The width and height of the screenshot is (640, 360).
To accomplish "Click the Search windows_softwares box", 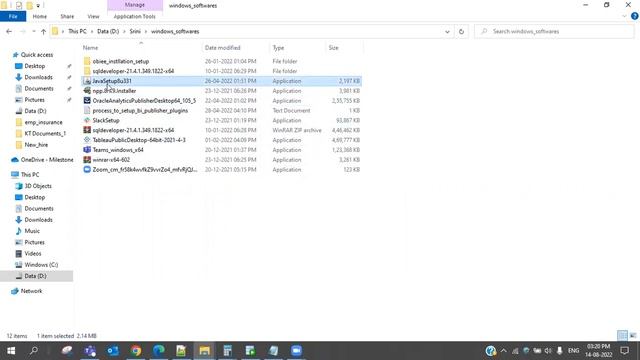I will (554, 31).
